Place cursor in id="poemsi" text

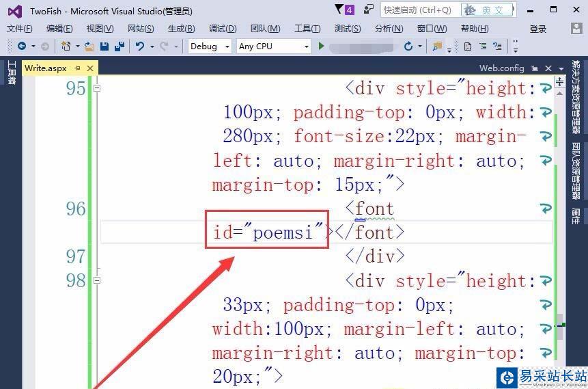click(268, 232)
